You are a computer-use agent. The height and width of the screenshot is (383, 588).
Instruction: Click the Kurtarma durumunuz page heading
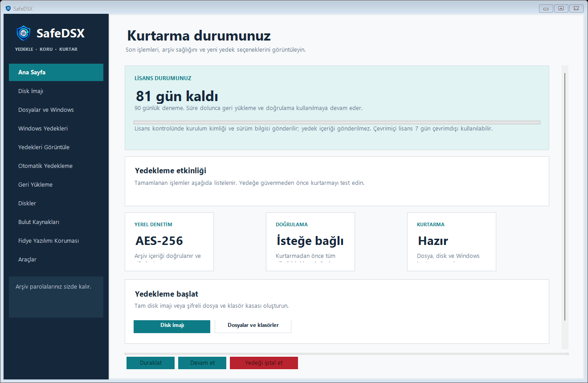coord(199,36)
